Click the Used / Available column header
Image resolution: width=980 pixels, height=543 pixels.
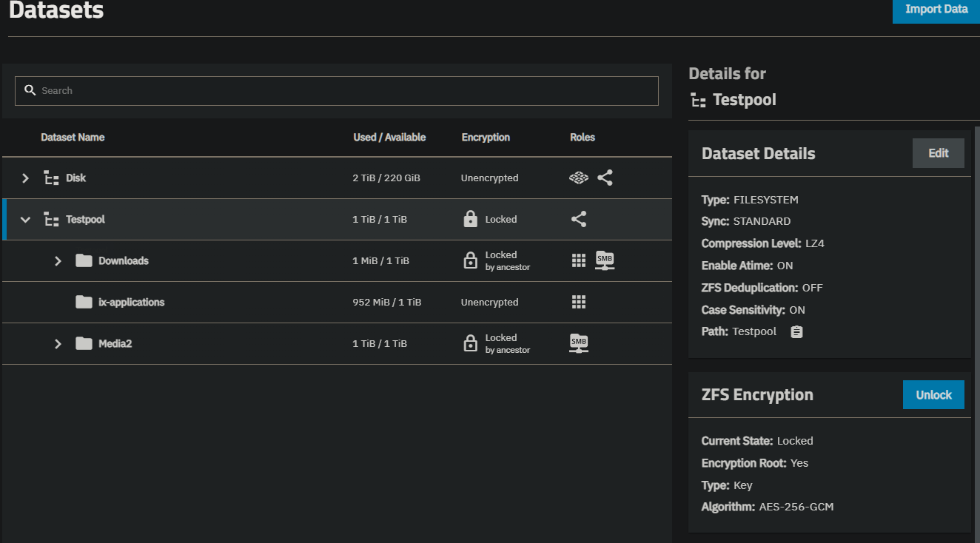[x=389, y=138]
